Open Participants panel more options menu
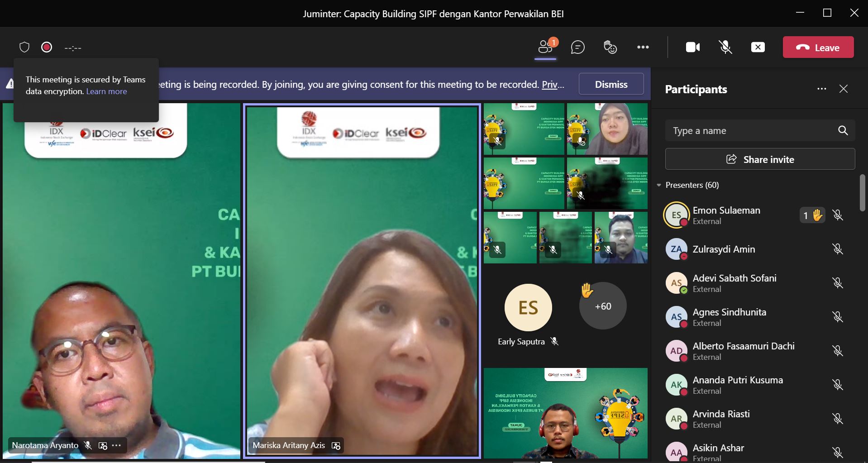This screenshot has height=463, width=868. tap(821, 89)
